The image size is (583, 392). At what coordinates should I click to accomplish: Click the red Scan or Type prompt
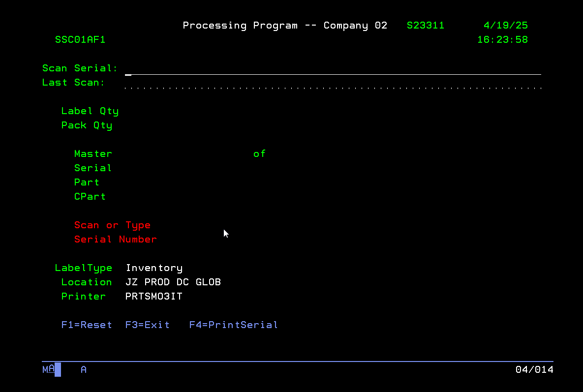(112, 225)
